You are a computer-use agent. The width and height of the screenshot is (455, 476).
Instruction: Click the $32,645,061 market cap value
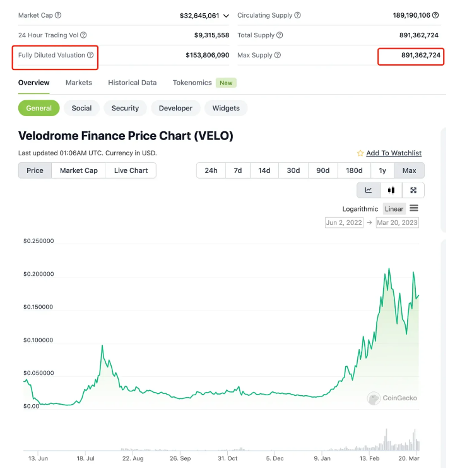point(199,16)
